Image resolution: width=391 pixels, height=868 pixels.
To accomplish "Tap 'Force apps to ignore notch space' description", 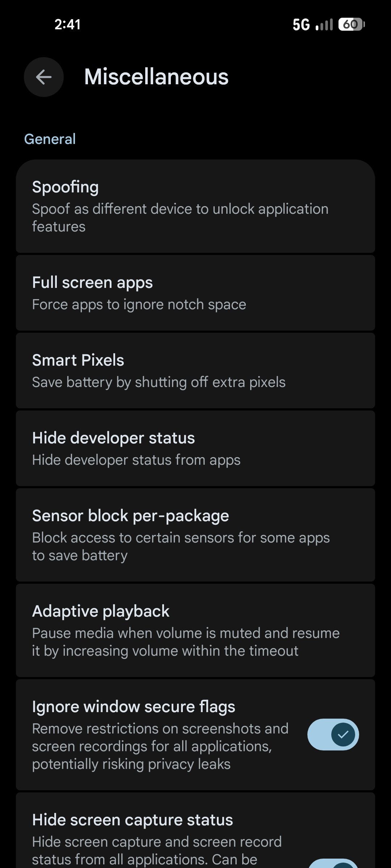I will 139,305.
